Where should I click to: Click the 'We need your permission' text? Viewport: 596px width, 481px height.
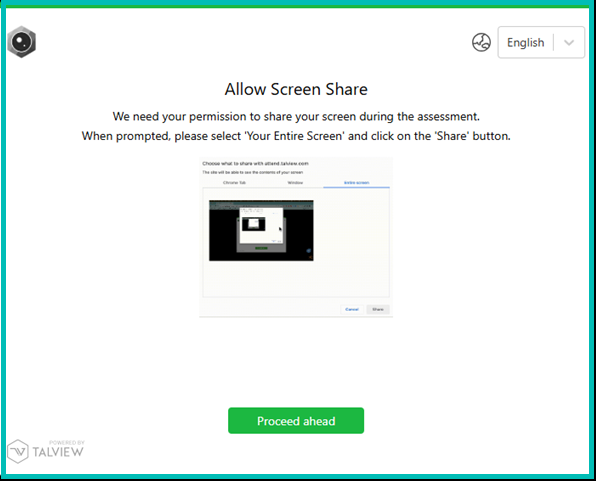click(296, 116)
